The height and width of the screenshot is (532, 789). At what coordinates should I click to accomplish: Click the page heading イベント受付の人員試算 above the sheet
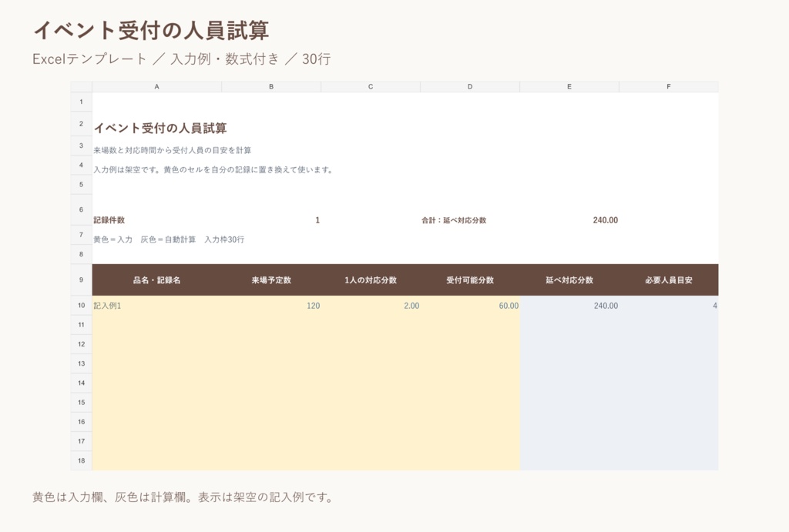pyautogui.click(x=151, y=30)
